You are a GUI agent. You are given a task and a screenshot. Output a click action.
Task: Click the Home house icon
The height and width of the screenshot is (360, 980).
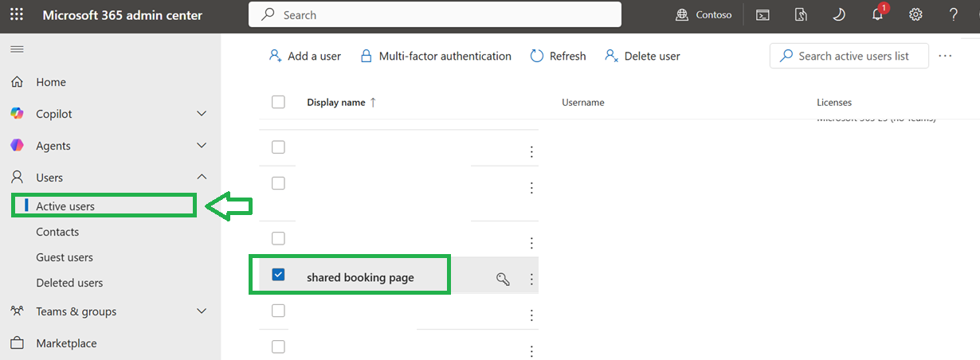coord(17,82)
